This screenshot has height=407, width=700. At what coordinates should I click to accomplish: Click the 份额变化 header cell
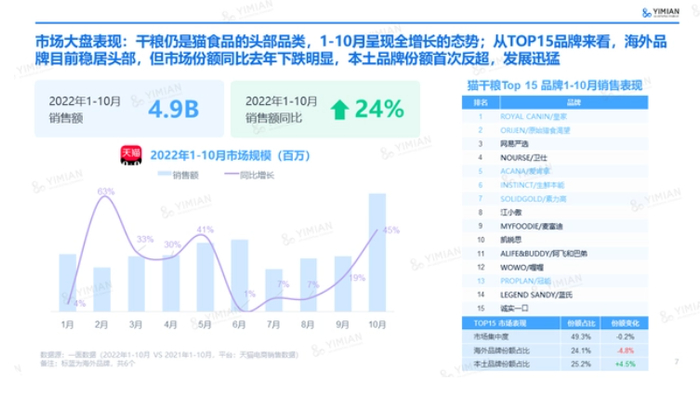pos(625,323)
